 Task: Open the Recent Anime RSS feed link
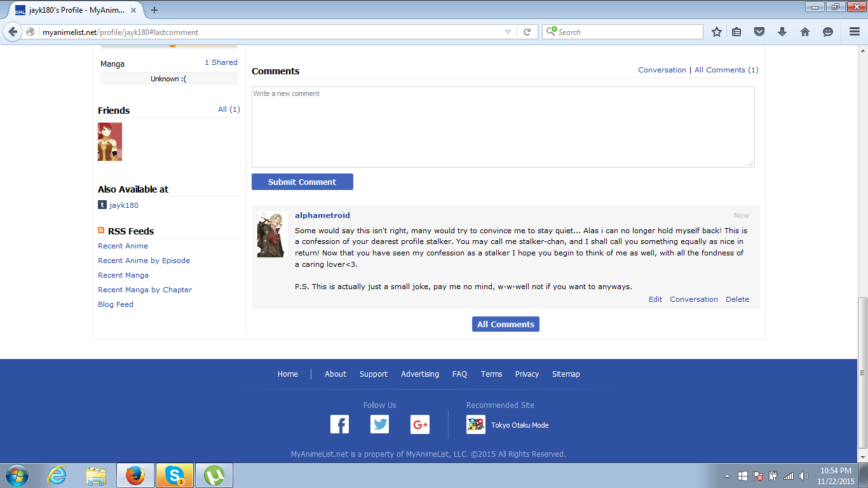coord(123,246)
